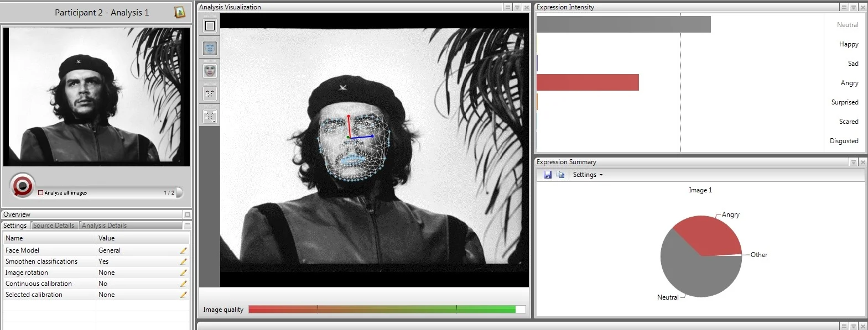Click the Yes value for Smoothen classifications

[x=103, y=261]
